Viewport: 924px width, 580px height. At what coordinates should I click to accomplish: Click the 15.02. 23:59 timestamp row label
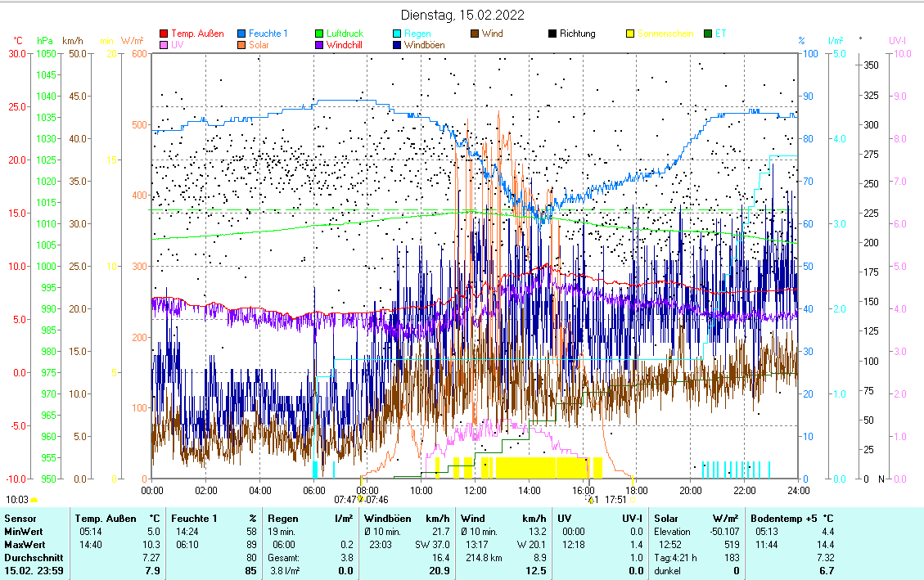click(x=34, y=570)
